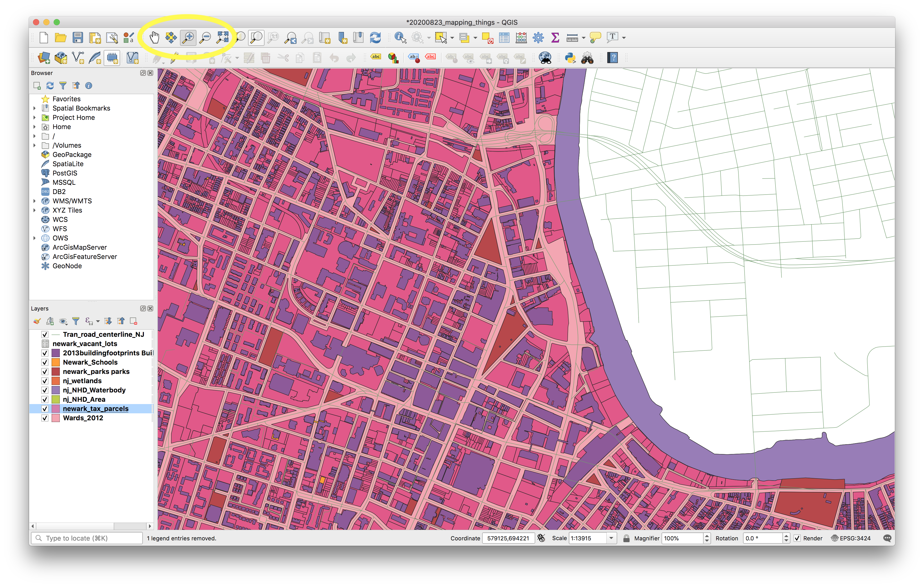Save the project with floppy icon
This screenshot has width=924, height=587.
(78, 38)
